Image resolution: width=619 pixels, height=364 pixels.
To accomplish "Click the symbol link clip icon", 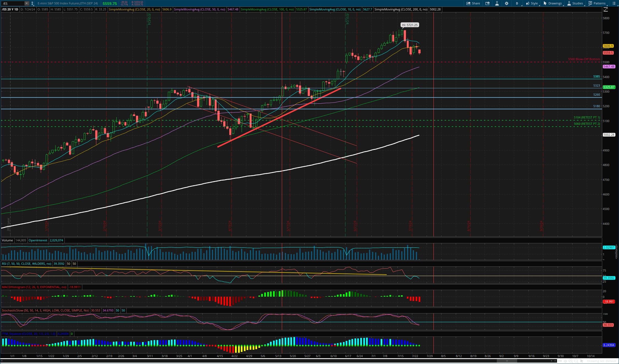I will tap(32, 4).
